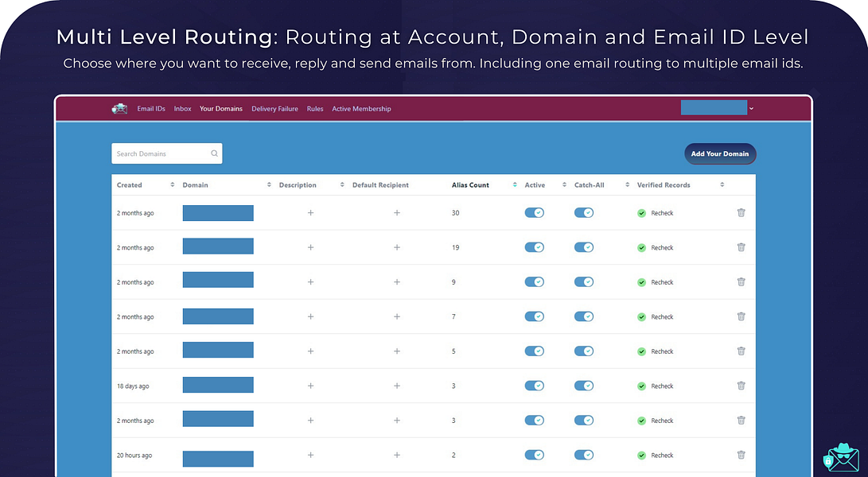Toggle Active for the 9-alias domain
868x477 pixels.
[x=534, y=281]
